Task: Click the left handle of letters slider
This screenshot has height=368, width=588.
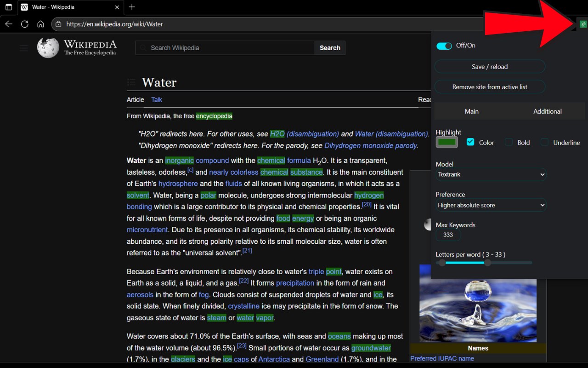Action: click(442, 263)
